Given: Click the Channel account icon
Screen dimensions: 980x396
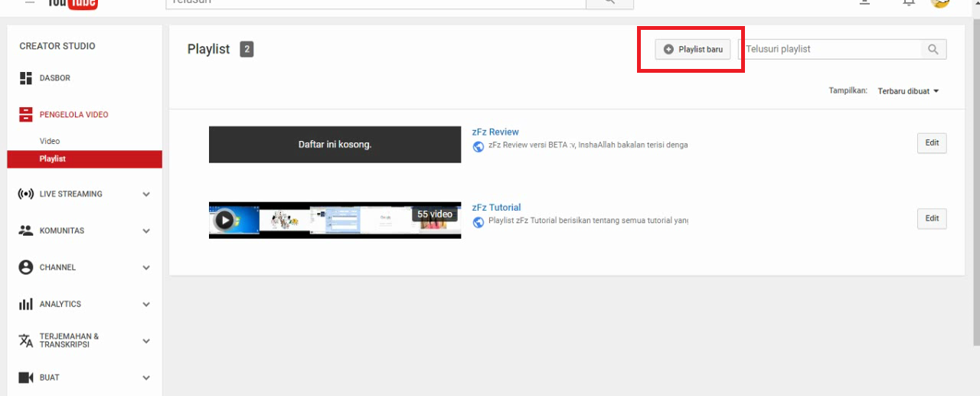Looking at the screenshot, I should (25, 267).
